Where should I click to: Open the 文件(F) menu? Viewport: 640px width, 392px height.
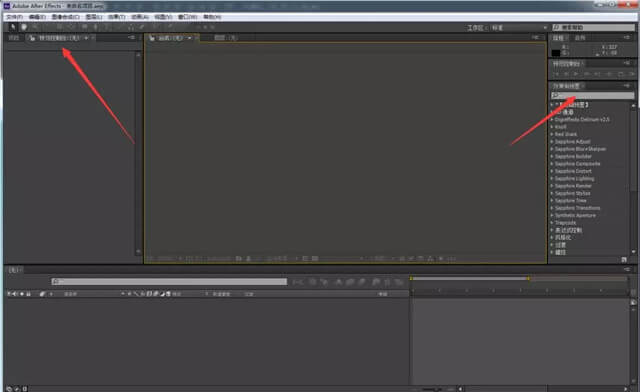(14, 17)
